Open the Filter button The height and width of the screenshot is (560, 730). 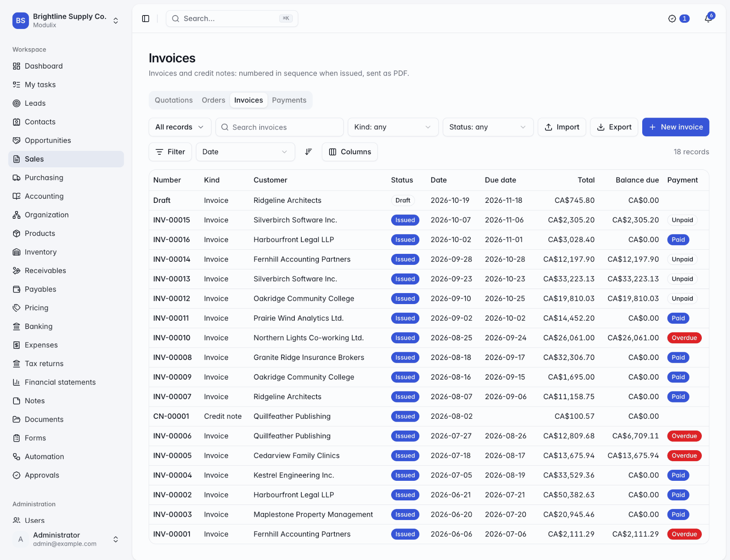[170, 152]
